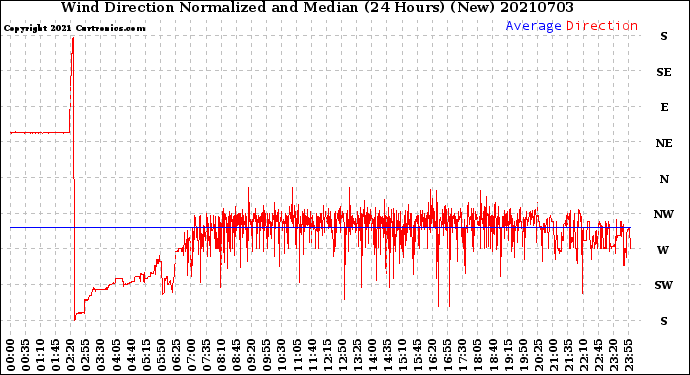Select the 16:55 time label

click(x=447, y=356)
